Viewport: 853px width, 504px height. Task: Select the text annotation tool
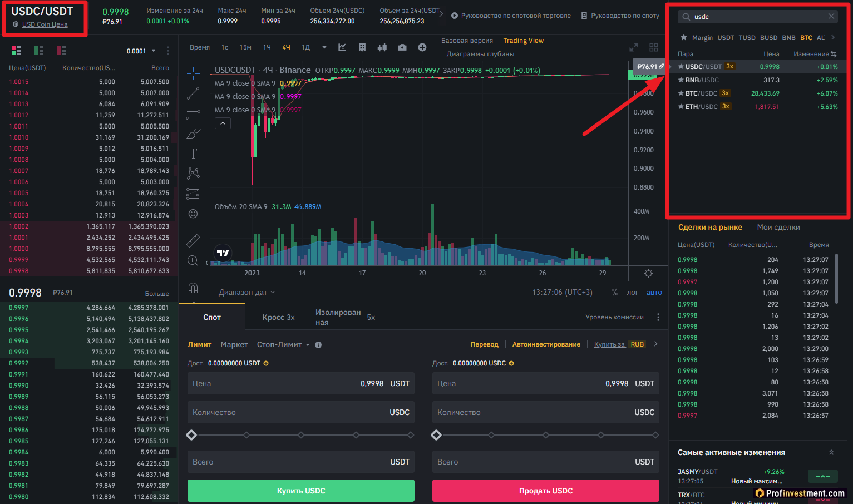193,154
